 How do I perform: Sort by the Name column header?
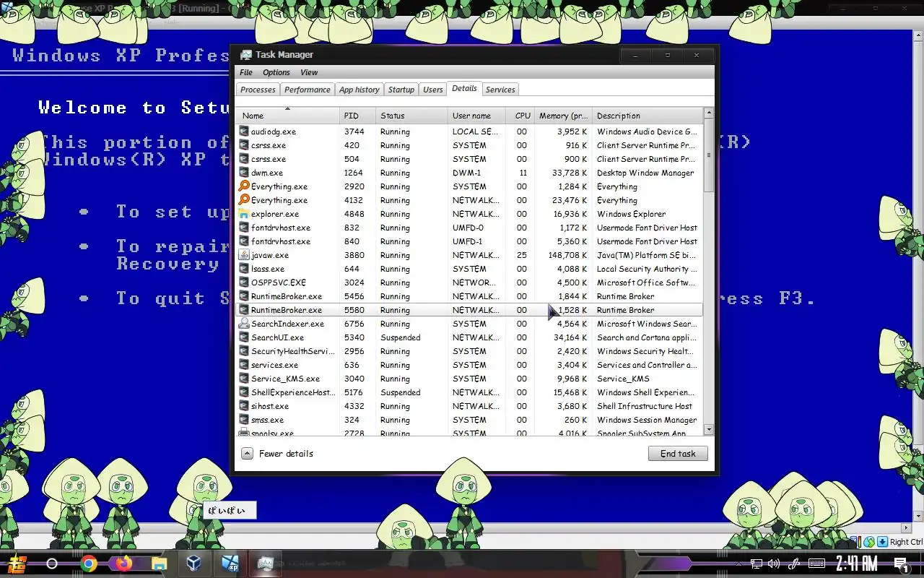287,116
